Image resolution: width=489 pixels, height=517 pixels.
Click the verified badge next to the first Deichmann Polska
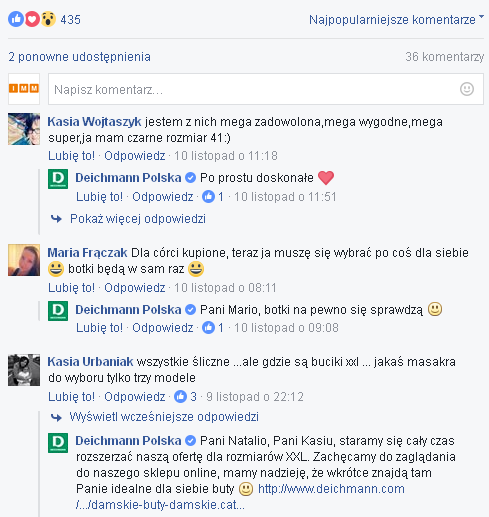coord(190,178)
